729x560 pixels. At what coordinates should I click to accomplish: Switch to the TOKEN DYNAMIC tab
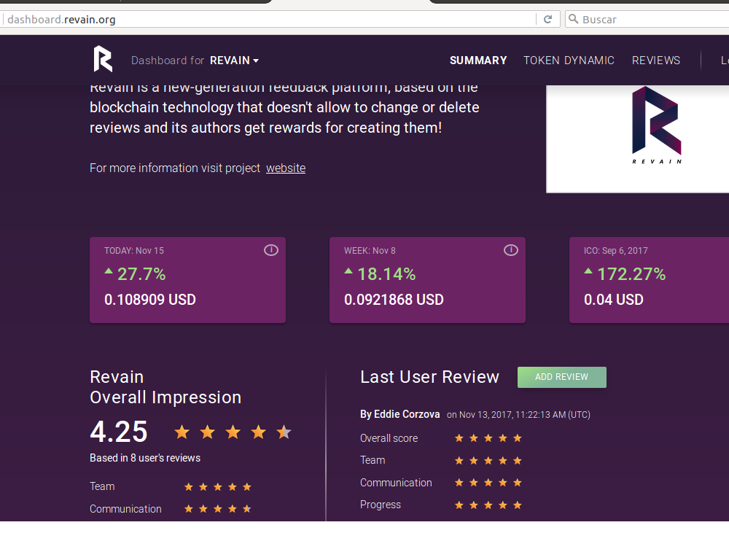point(569,61)
